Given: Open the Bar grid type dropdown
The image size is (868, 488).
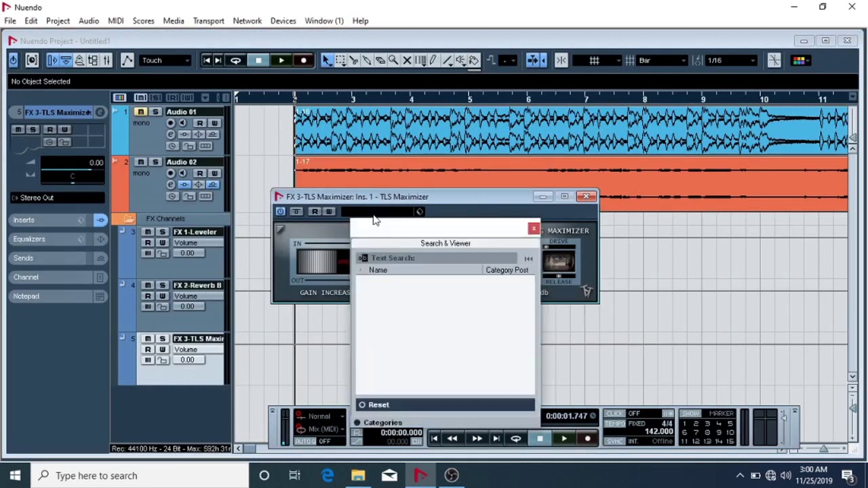Looking at the screenshot, I should point(662,60).
